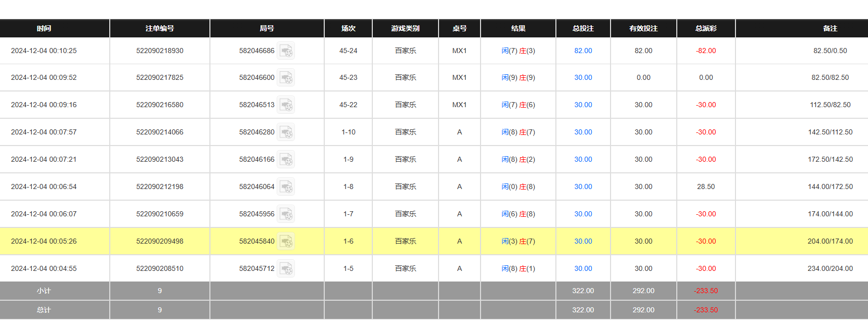View replay icon for round 582045712
The image size is (868, 327).
(286, 269)
